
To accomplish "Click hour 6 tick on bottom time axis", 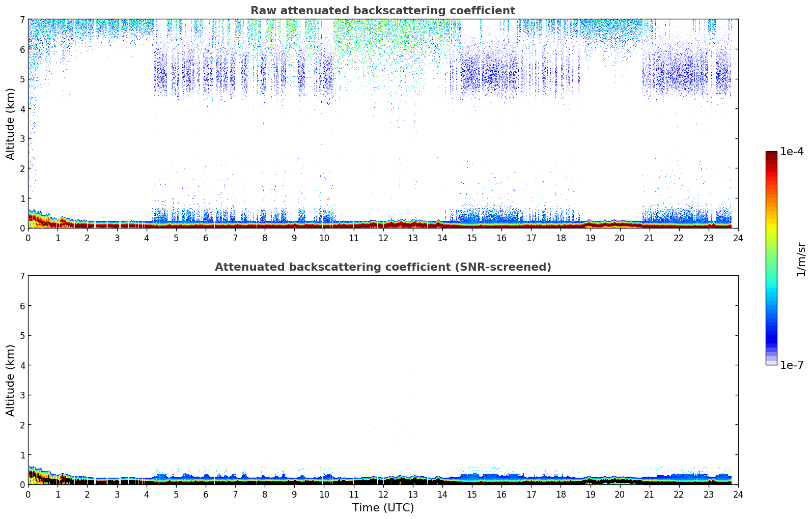I will coord(206,495).
